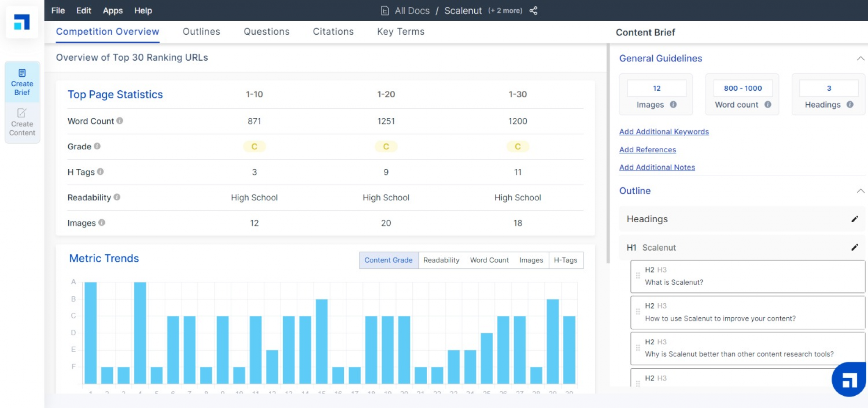The width and height of the screenshot is (868, 408).
Task: Switch to the Outlines tab
Action: (201, 32)
